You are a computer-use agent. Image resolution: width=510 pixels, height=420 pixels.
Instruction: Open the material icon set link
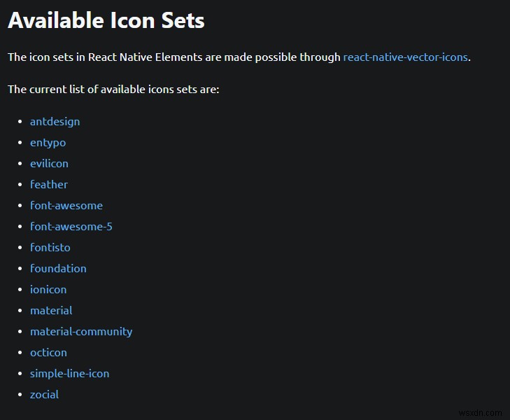[51, 311]
